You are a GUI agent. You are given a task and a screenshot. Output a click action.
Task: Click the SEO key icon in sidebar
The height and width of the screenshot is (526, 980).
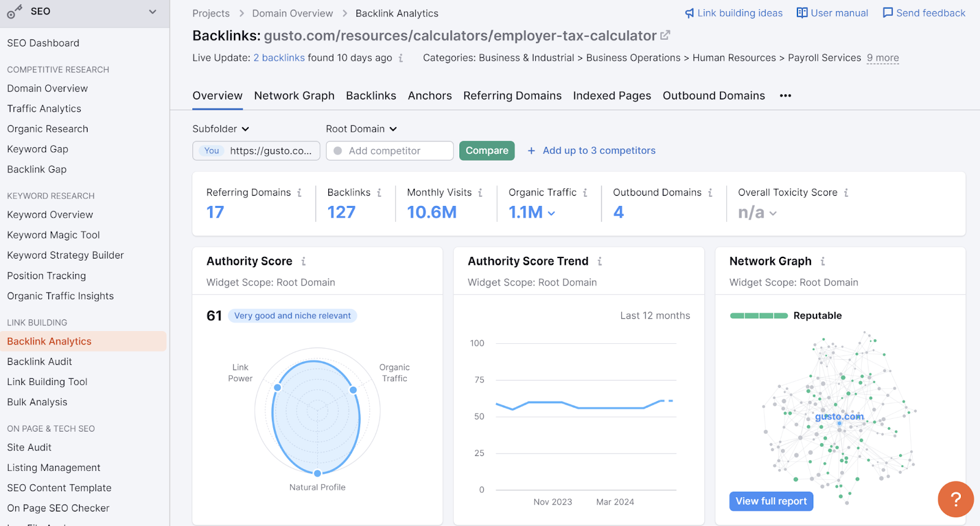point(14,12)
